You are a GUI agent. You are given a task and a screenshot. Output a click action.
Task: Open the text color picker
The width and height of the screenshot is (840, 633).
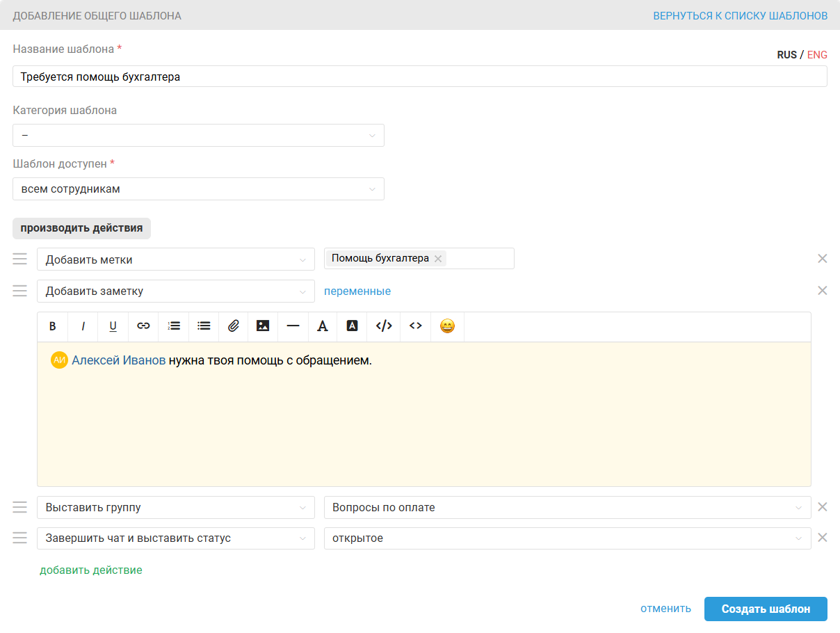323,326
